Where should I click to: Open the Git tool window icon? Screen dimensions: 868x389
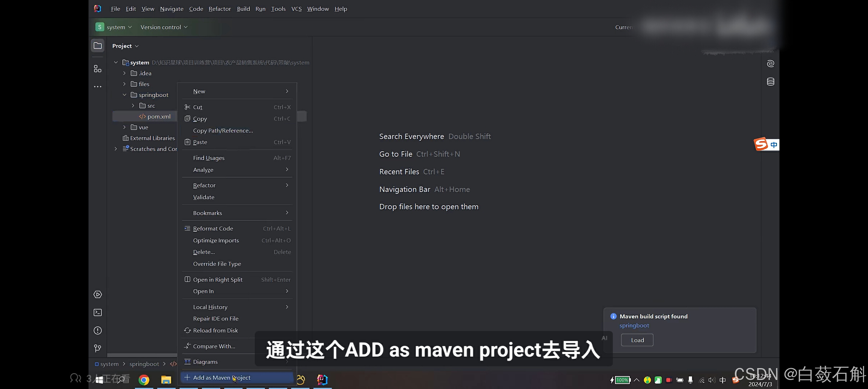click(98, 348)
